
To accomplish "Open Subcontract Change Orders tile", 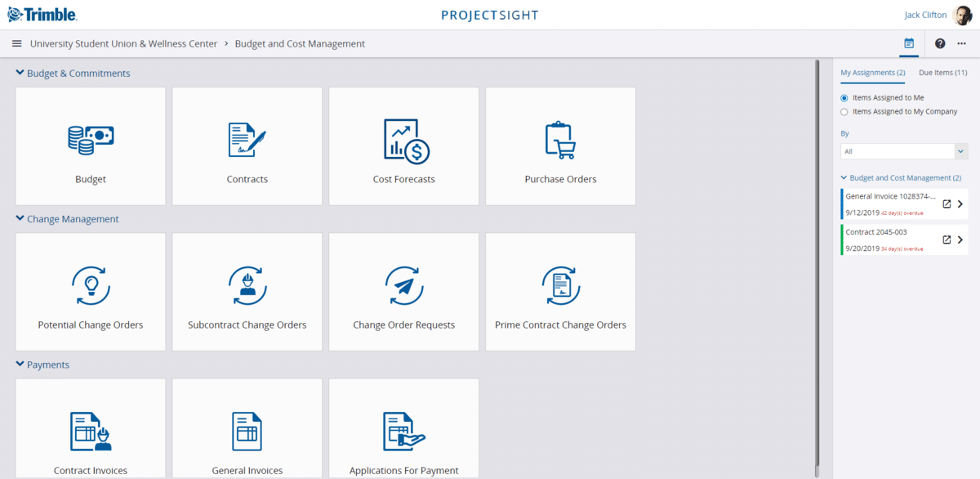I will (x=247, y=292).
